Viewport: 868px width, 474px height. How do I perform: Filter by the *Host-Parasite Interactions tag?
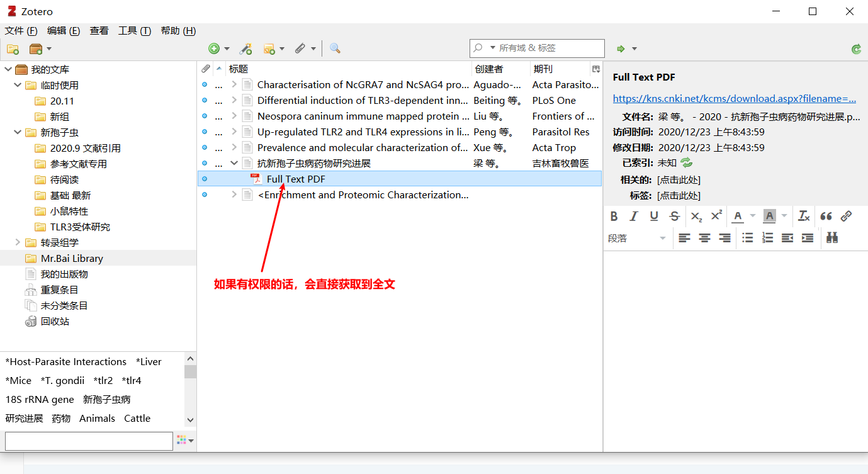coord(66,362)
